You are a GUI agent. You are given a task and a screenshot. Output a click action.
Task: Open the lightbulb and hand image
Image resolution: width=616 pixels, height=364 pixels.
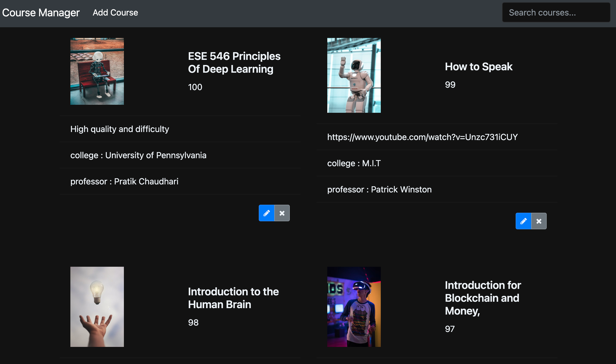pos(97,307)
